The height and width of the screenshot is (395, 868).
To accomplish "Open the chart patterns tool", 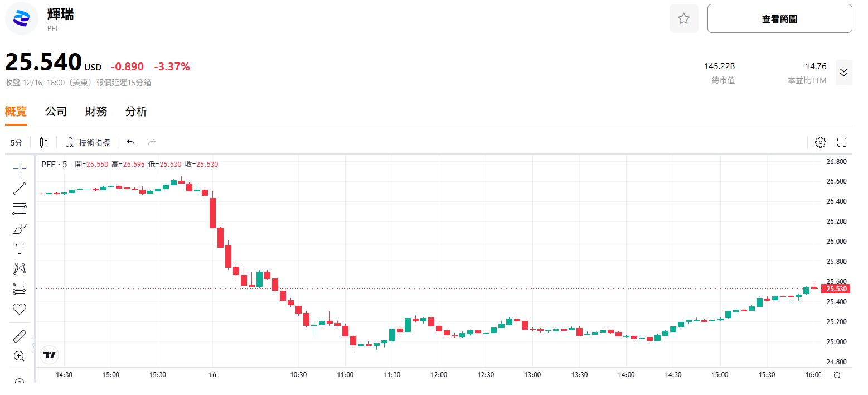I will click(x=20, y=269).
